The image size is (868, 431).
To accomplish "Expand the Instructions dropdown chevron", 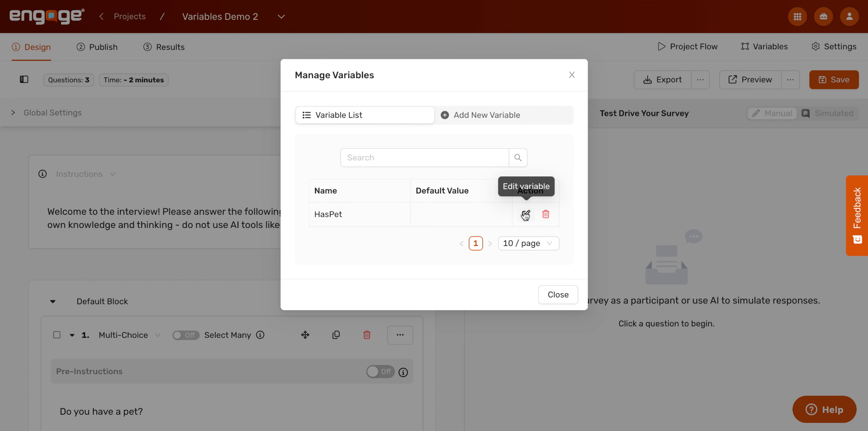I will 113,174.
